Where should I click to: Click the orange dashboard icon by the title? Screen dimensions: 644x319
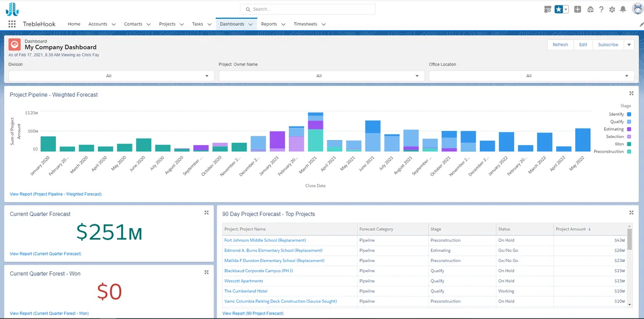point(14,45)
